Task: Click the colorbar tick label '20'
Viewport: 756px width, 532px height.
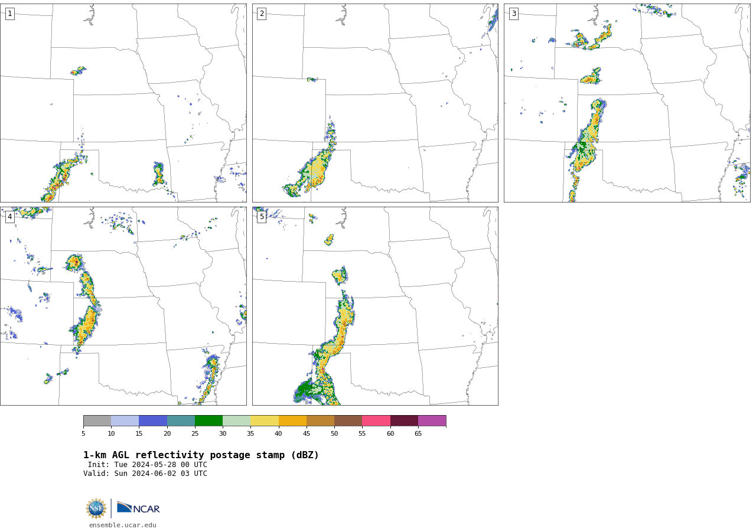Action: point(167,434)
